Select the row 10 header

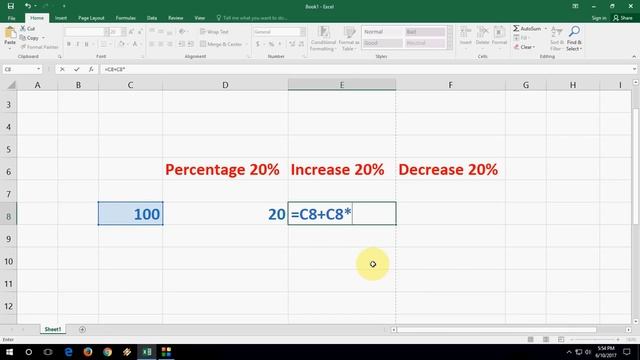coord(8,261)
